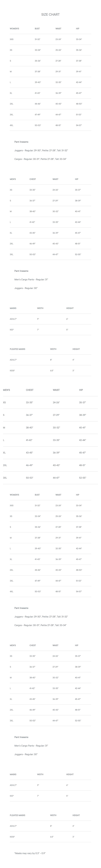Click the MEN'S header in the large-print table

(x=6, y=390)
